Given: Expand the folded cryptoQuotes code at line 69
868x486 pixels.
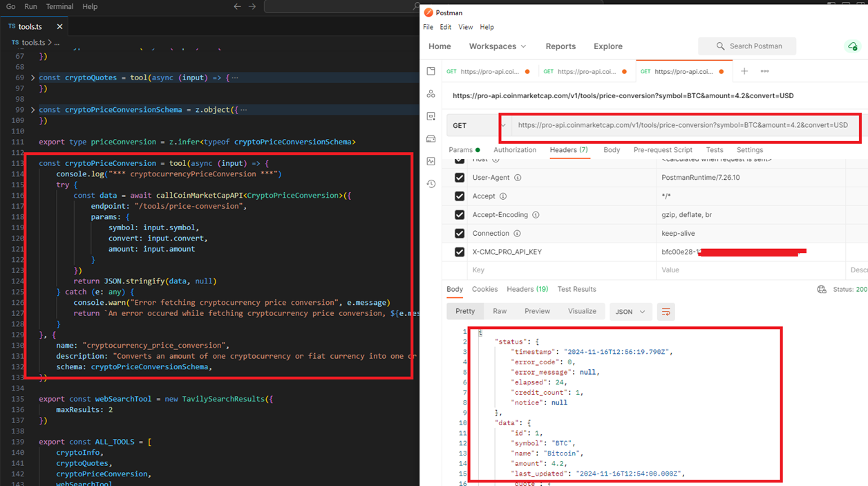Looking at the screenshot, I should pyautogui.click(x=32, y=77).
